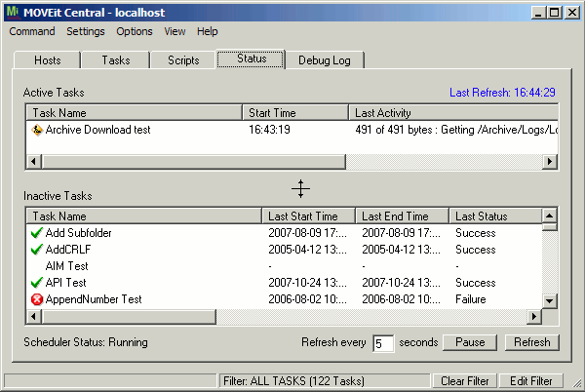
Task: Click the refresh interval seconds field
Action: coord(383,343)
